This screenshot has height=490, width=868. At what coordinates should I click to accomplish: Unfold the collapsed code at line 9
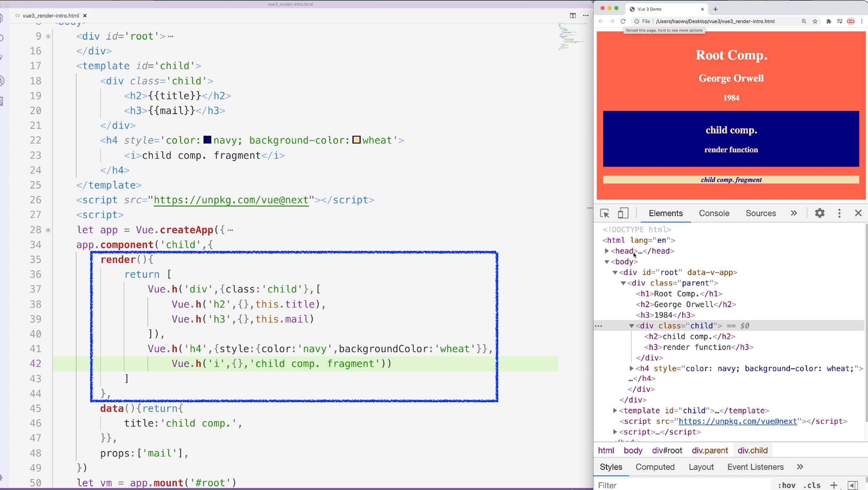pyautogui.click(x=48, y=36)
